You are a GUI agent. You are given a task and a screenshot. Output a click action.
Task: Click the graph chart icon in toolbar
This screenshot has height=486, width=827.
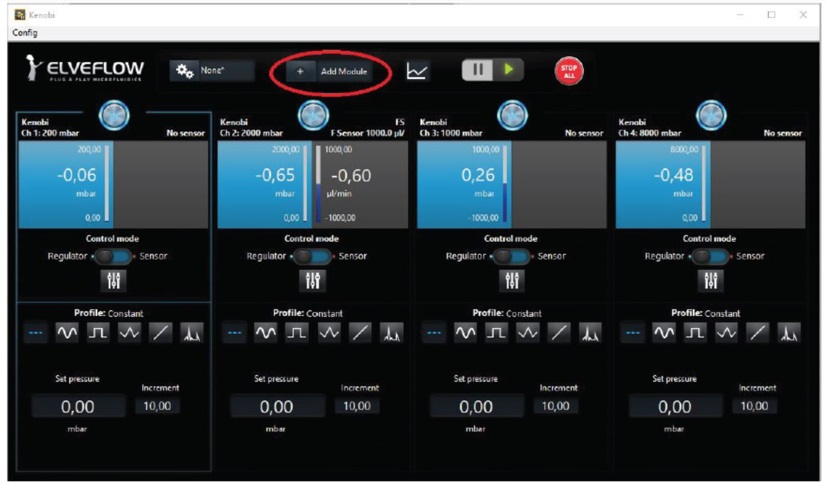(417, 71)
